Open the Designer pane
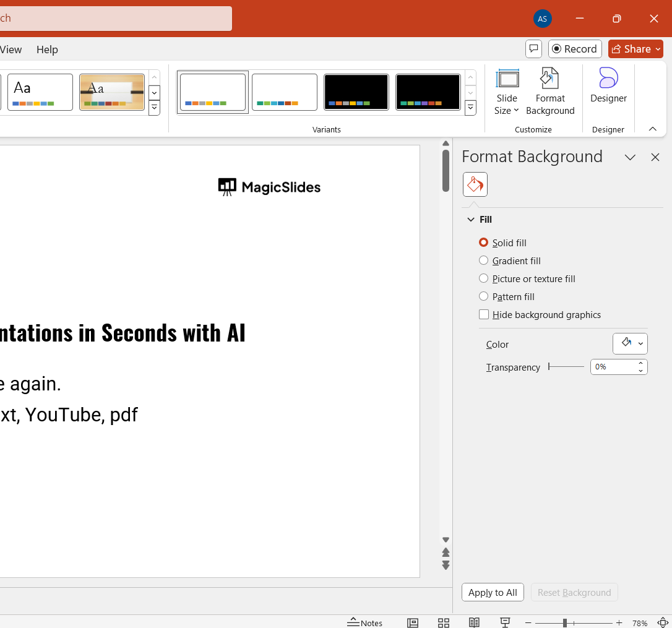Image resolution: width=672 pixels, height=628 pixels. tap(608, 85)
